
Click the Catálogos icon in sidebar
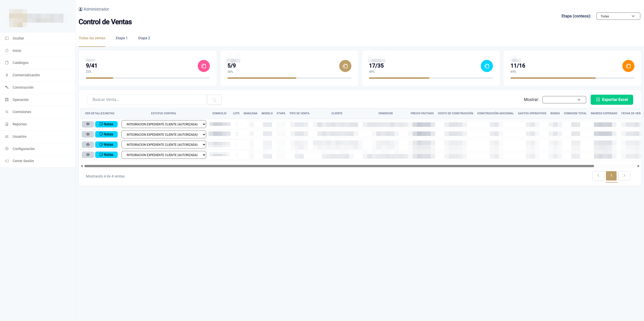[x=7, y=63]
